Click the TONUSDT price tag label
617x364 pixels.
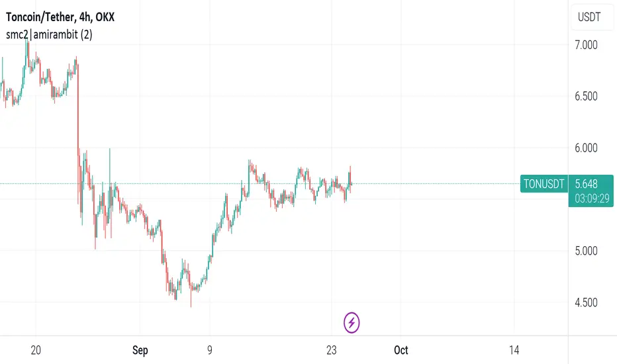click(x=544, y=184)
